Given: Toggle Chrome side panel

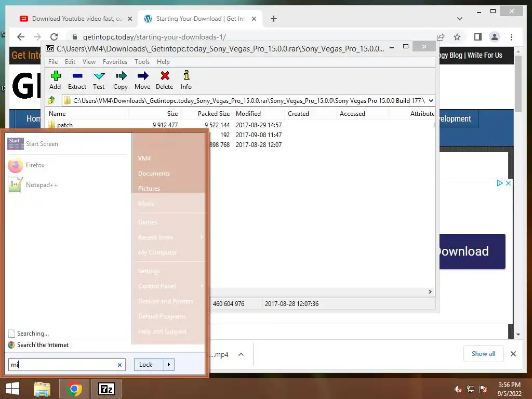Looking at the screenshot, I should coord(478,37).
